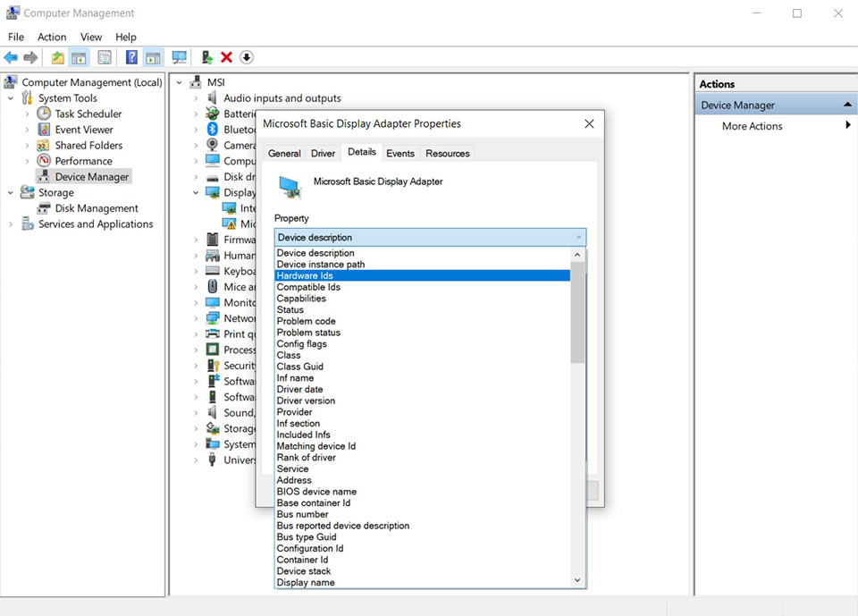Toggle Show/Hide Console Tree toolbar icon
Screen dimensions: 858x616
coord(79,57)
